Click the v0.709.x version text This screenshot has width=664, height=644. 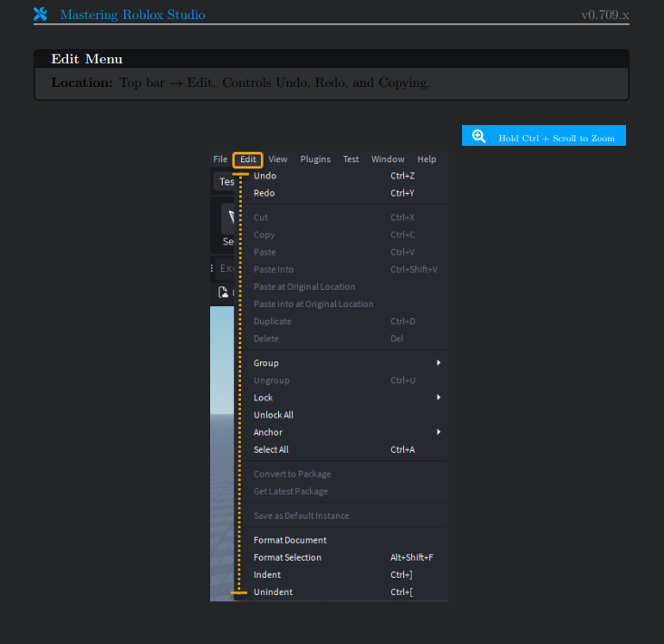605,15
